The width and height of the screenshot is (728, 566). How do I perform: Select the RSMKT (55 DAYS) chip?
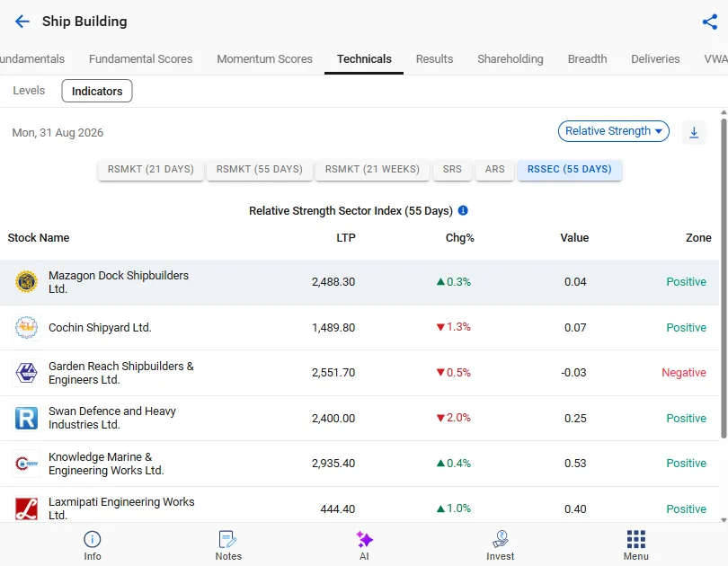259,169
